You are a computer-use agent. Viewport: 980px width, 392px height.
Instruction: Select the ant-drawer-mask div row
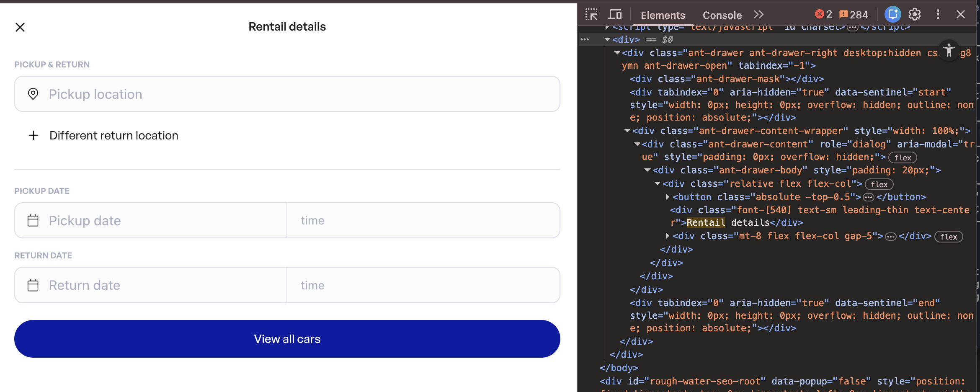tap(727, 79)
